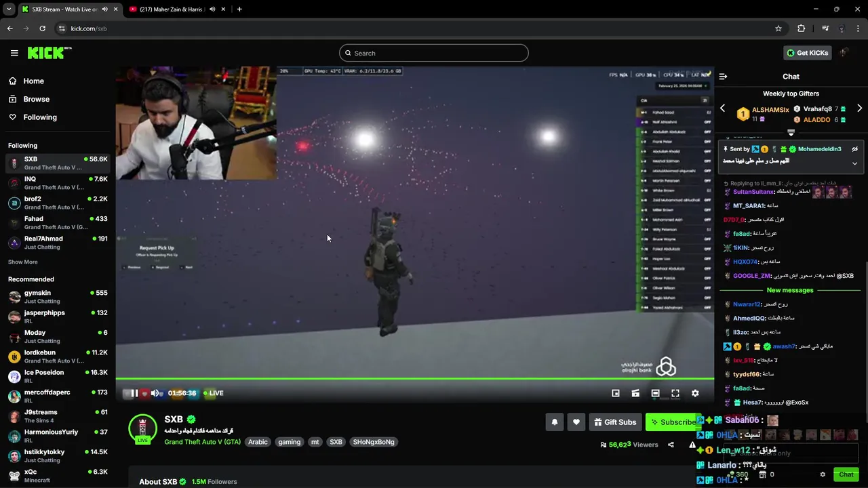
Task: Show next weekly top gifters
Action: pos(859,108)
